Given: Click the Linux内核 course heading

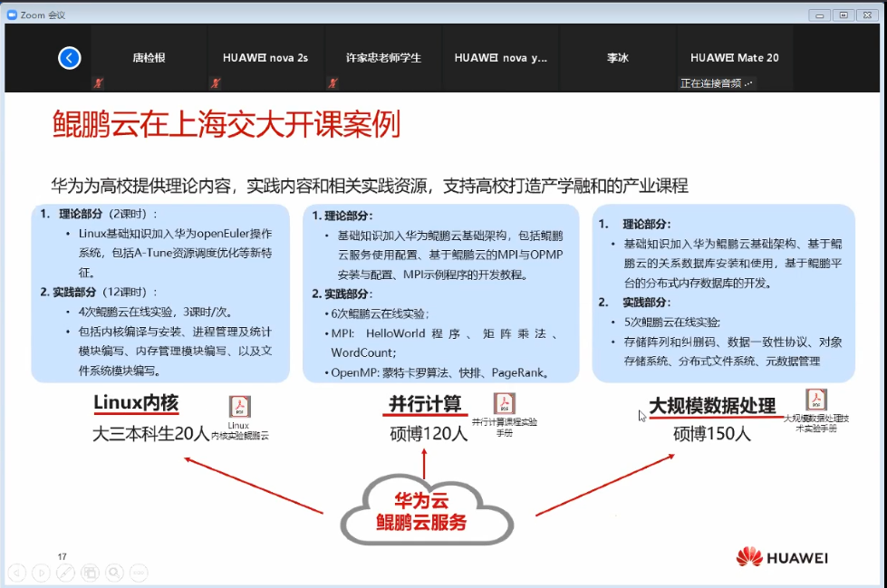Looking at the screenshot, I should tap(137, 402).
